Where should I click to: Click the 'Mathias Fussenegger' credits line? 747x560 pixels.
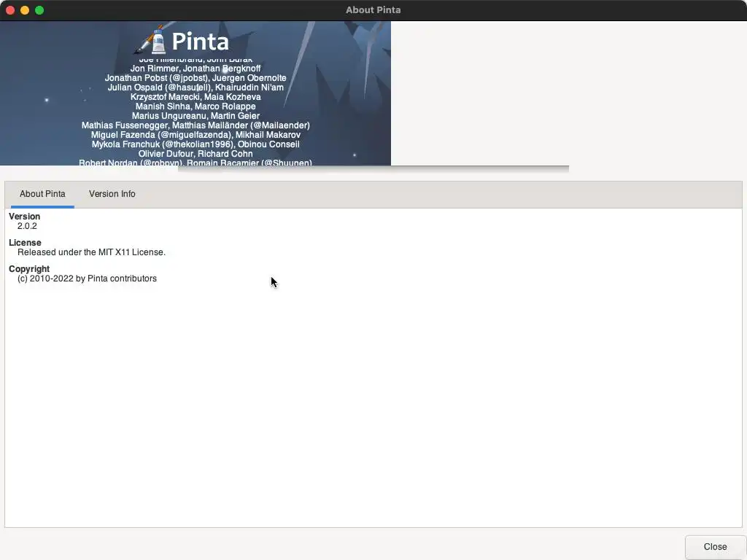[x=196, y=125]
